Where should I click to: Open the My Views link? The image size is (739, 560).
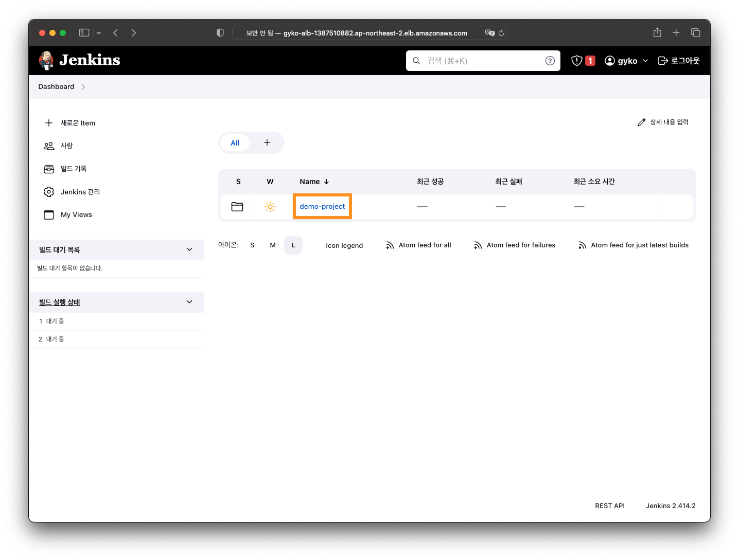coord(76,214)
